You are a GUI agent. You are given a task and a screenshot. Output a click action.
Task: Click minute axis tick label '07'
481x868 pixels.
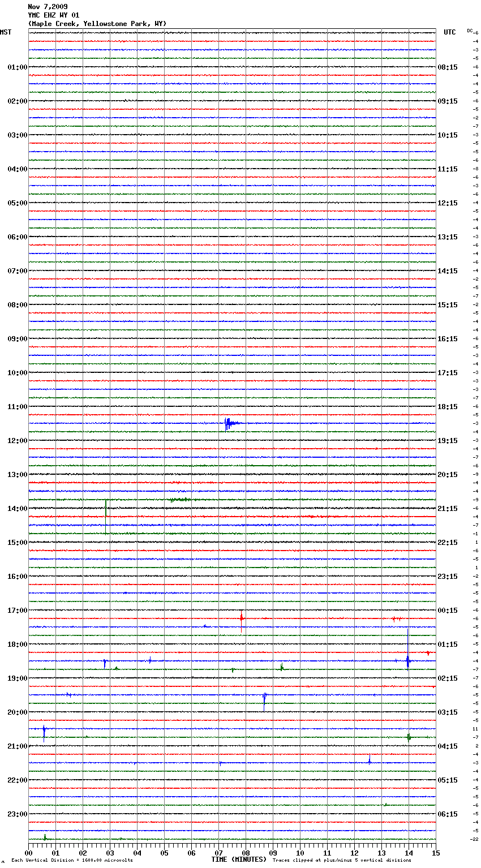218,853
